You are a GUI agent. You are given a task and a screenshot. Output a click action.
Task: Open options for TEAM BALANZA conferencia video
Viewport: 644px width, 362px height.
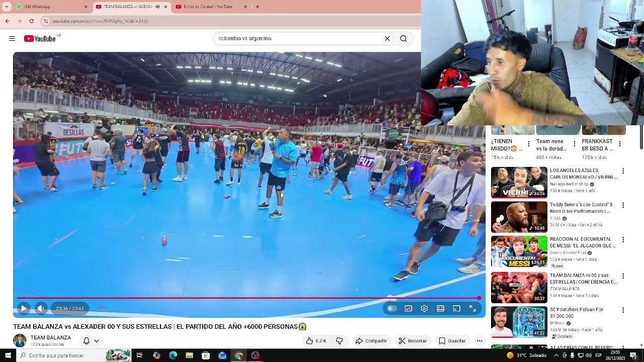pyautogui.click(x=623, y=276)
